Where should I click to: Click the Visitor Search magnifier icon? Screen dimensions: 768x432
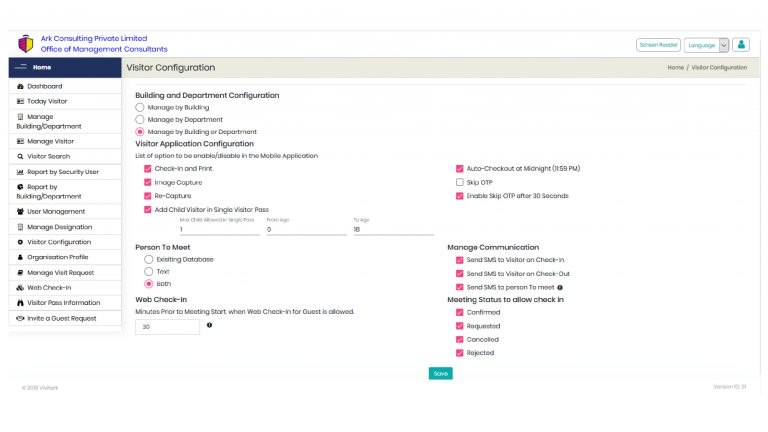(x=20, y=157)
